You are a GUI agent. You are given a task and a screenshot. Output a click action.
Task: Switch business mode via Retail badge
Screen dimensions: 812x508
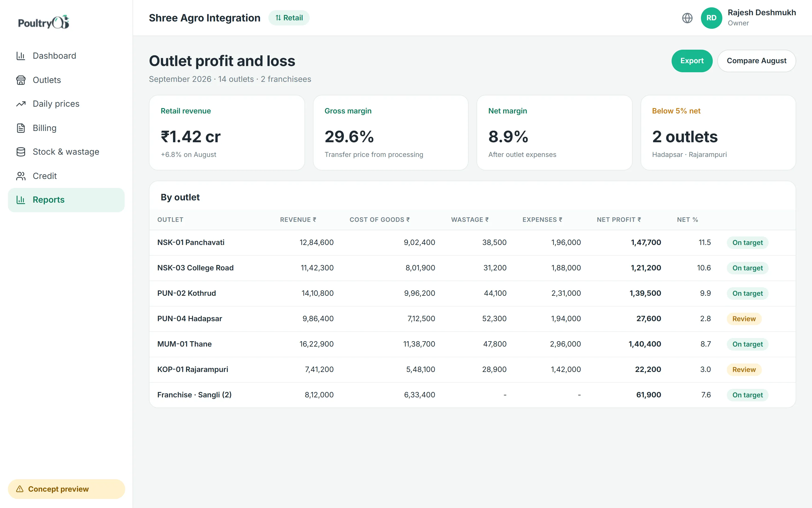289,18
